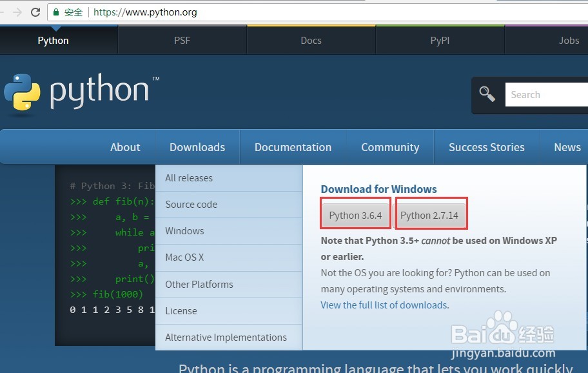Image resolution: width=588 pixels, height=373 pixels.
Task: Click the browser forward arrow
Action: [17, 12]
